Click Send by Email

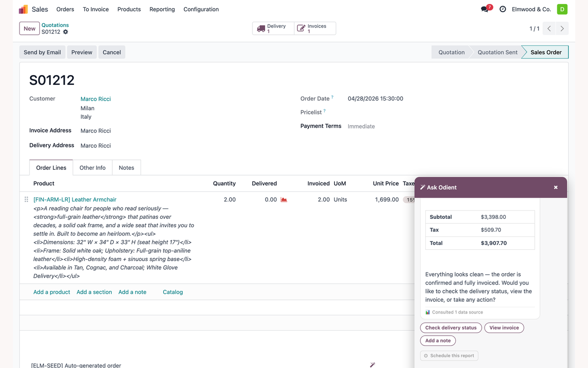[43, 52]
